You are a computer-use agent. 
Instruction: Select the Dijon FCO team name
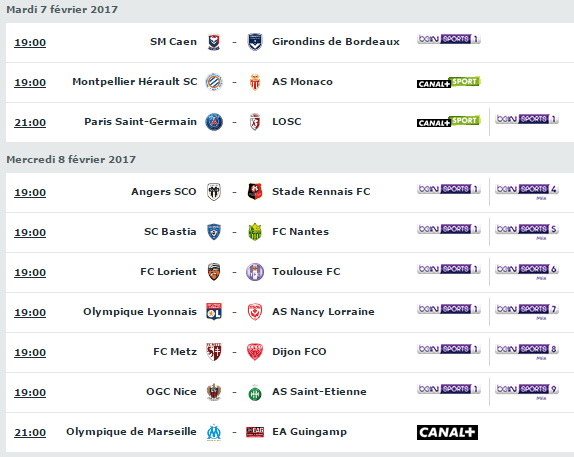point(299,352)
